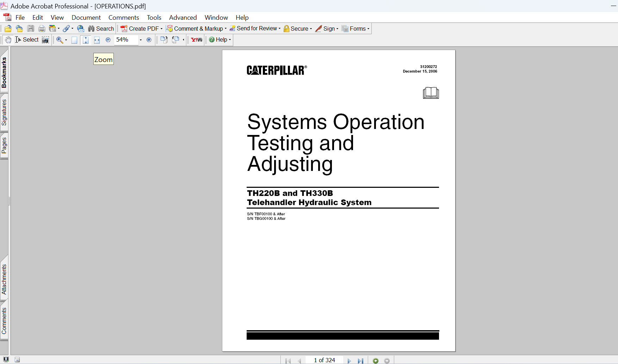Image resolution: width=618 pixels, height=364 pixels.
Task: Click the 54% zoom level field
Action: [126, 40]
